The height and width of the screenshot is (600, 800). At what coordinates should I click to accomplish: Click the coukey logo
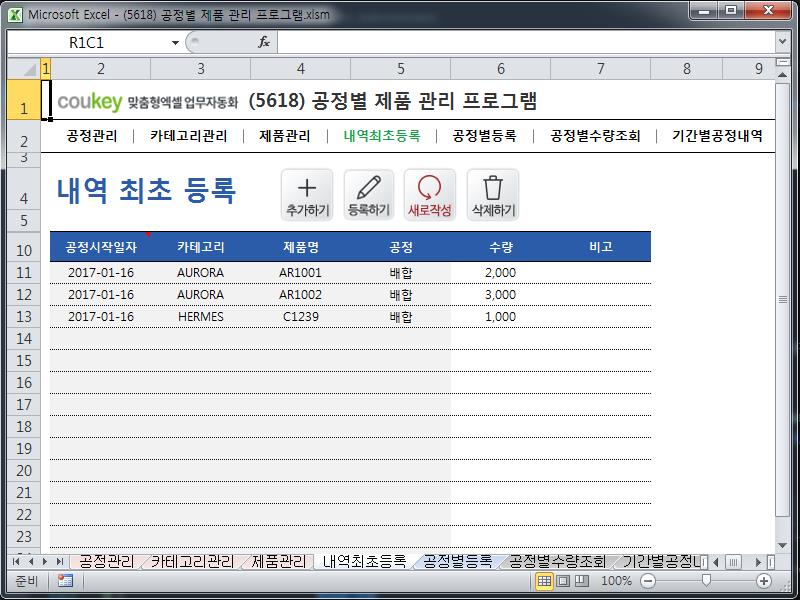pos(90,102)
